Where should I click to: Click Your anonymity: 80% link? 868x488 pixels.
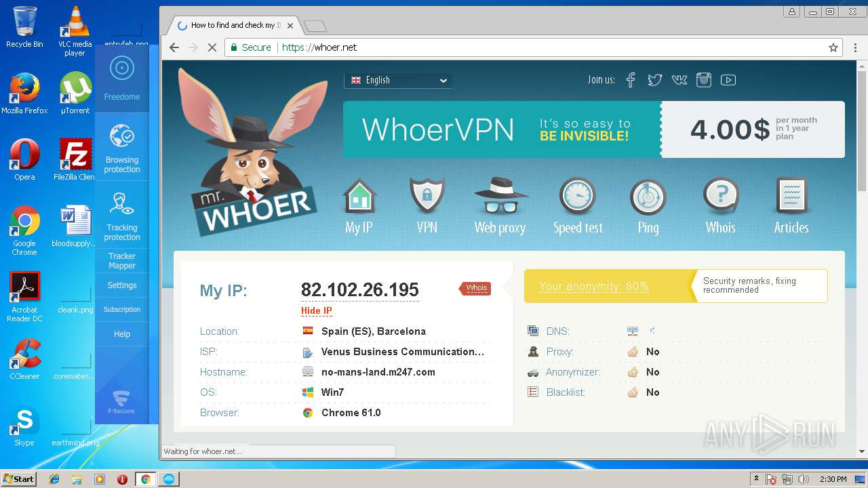594,286
